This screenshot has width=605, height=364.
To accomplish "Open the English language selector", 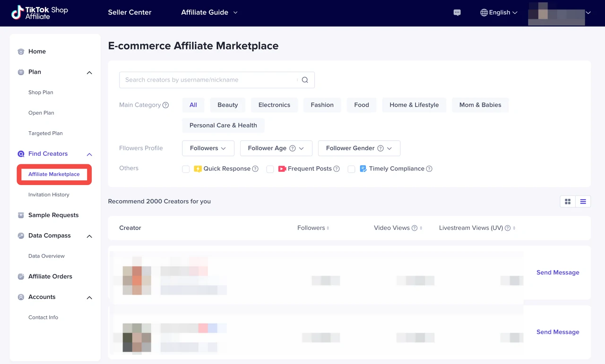I will 499,13.
